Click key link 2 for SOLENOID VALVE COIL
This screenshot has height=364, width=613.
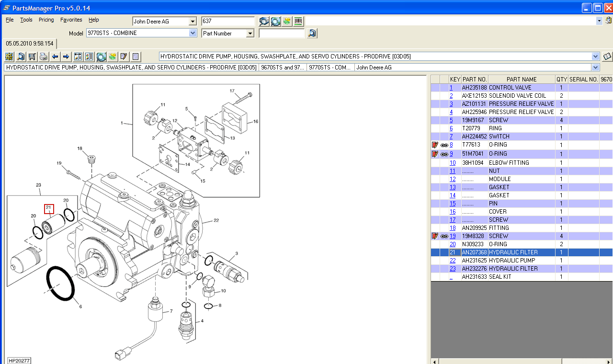[x=451, y=96]
